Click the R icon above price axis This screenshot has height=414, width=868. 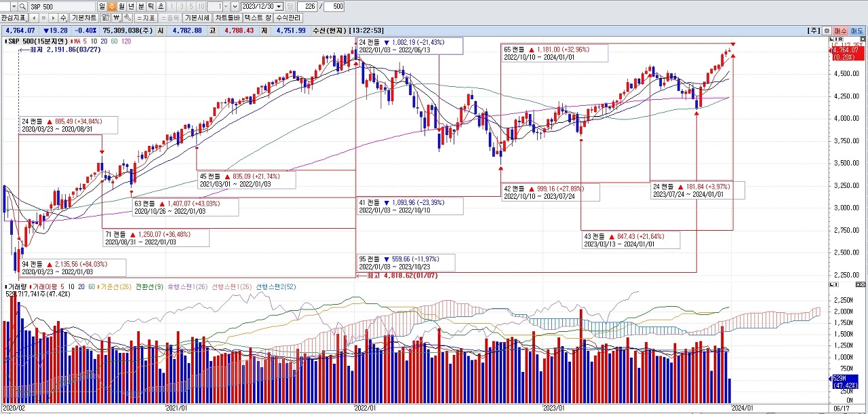(x=841, y=39)
